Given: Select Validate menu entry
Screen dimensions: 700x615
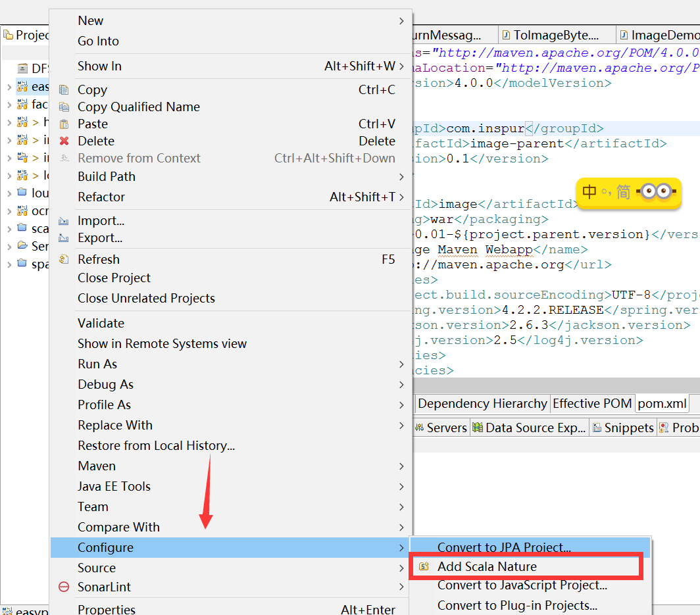Looking at the screenshot, I should tap(231, 323).
